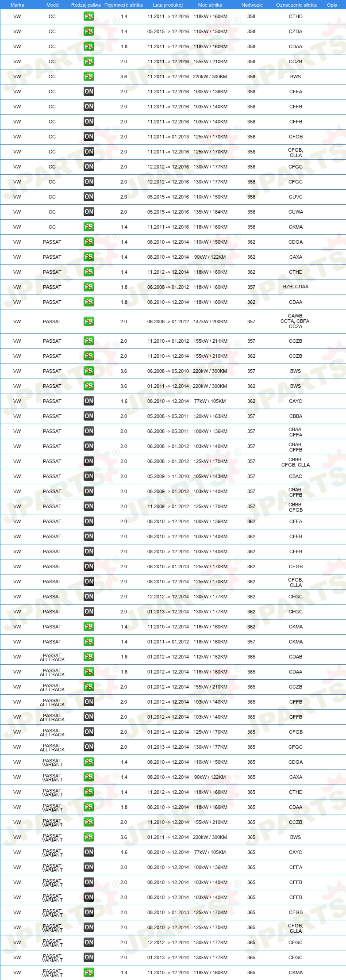Click petrol icon in Passat Variant BWS row

tap(89, 837)
